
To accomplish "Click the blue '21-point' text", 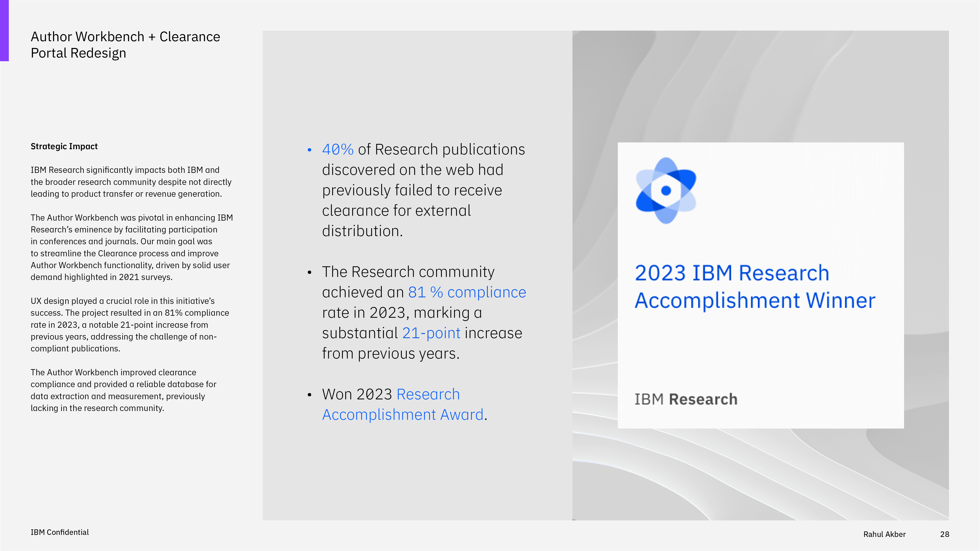I will coord(431,333).
